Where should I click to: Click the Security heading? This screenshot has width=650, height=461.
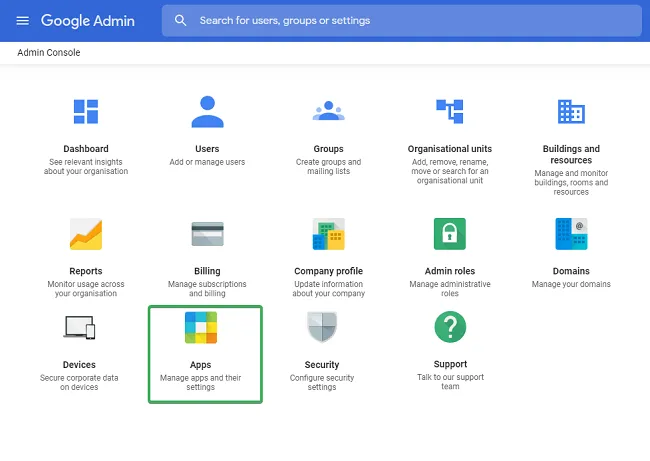(x=322, y=365)
